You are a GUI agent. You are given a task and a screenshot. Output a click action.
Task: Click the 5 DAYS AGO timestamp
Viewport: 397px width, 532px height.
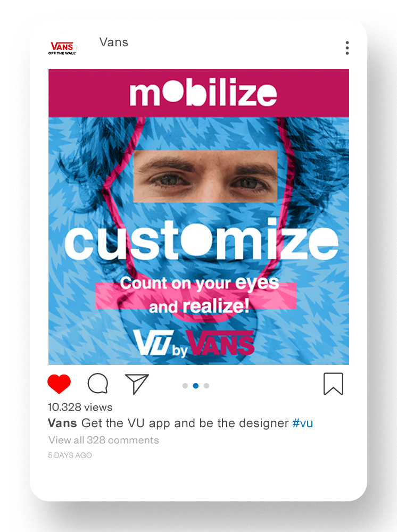(70, 455)
